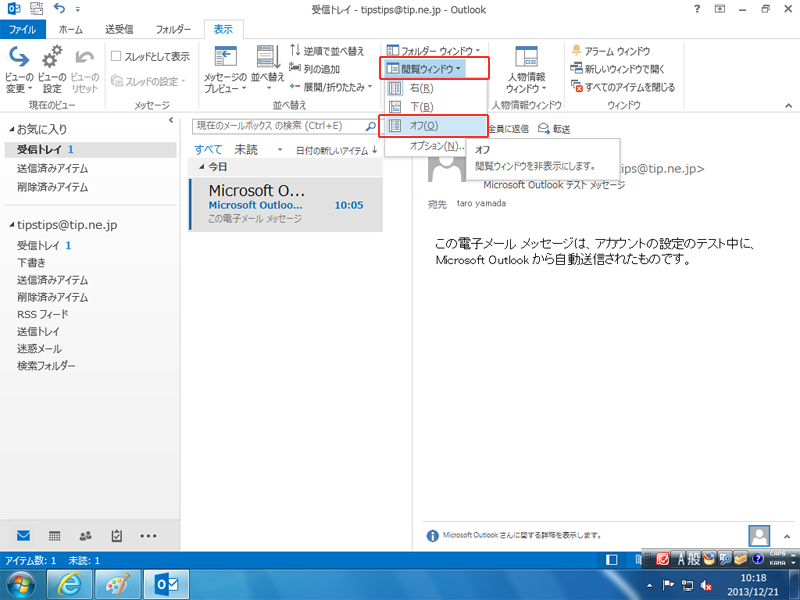Expand 展開/折りたたみ dropdown
The width and height of the screenshot is (800, 600).
331,87
